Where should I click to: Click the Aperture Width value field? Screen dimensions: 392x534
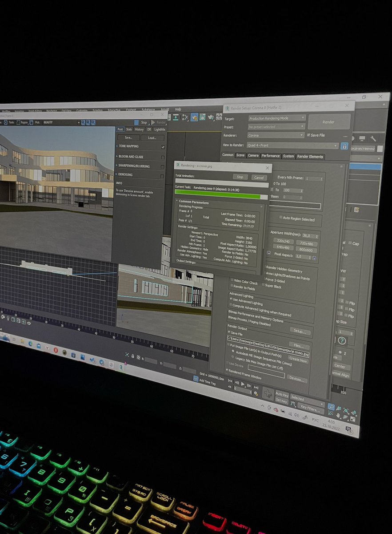click(309, 236)
